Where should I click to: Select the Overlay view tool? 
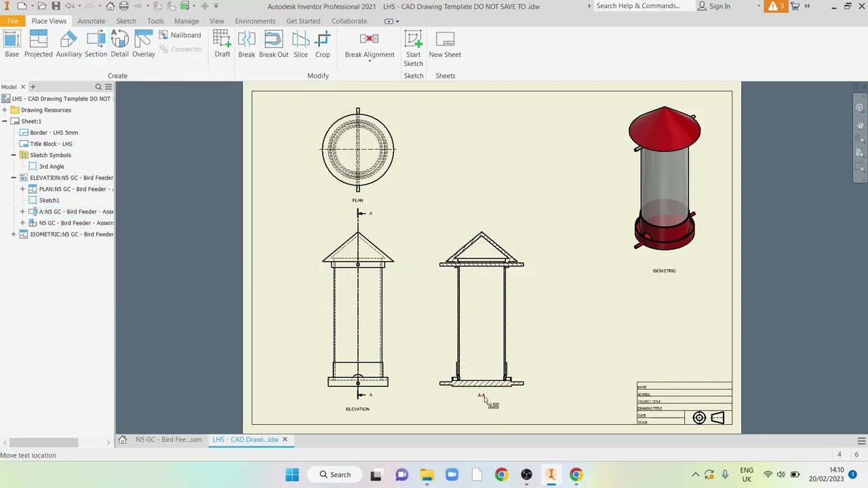pos(143,45)
